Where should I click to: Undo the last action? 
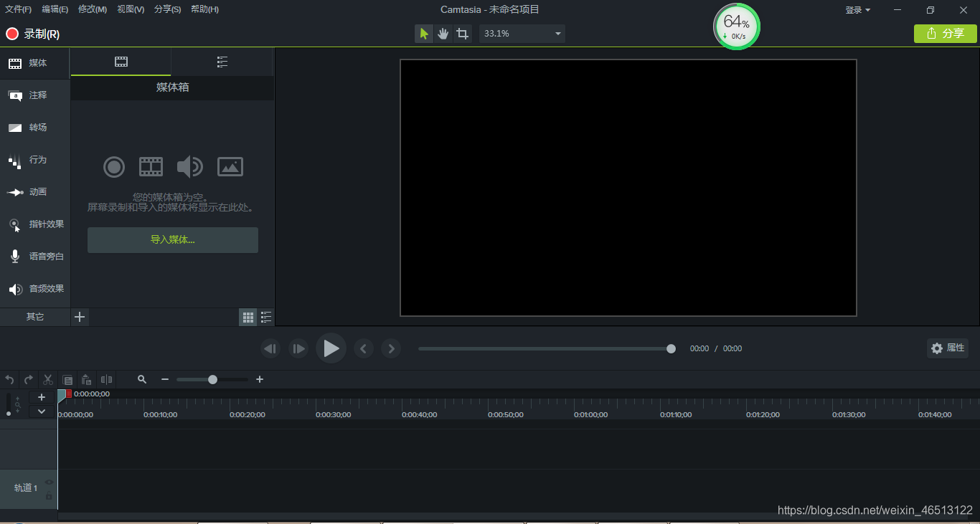[x=10, y=380]
